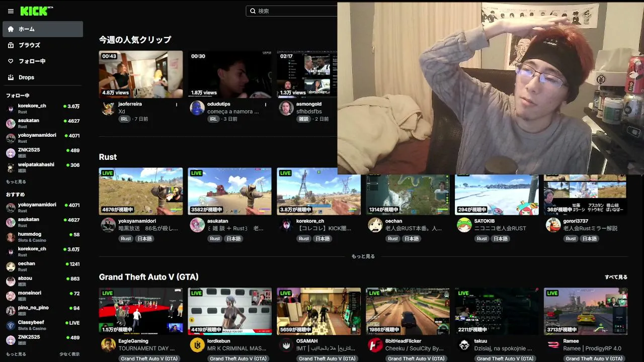
Task: Collapse recommended list with 少なく表示
Action: point(69,354)
